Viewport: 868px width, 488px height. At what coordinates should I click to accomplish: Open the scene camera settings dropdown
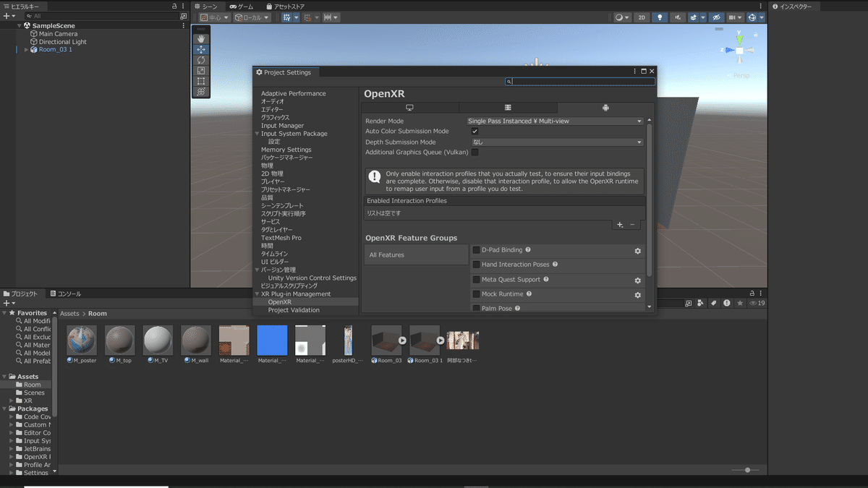click(x=736, y=17)
